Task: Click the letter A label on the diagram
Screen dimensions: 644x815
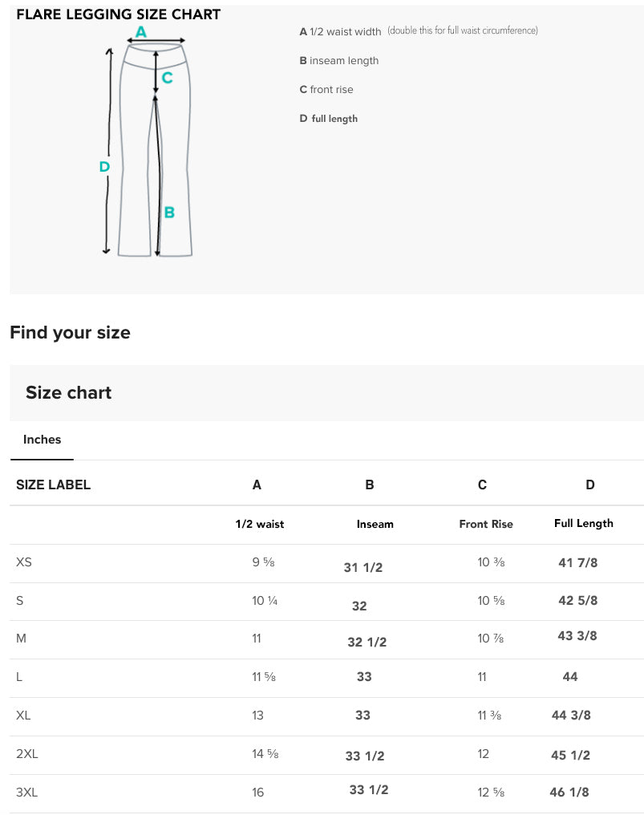Action: click(140, 33)
